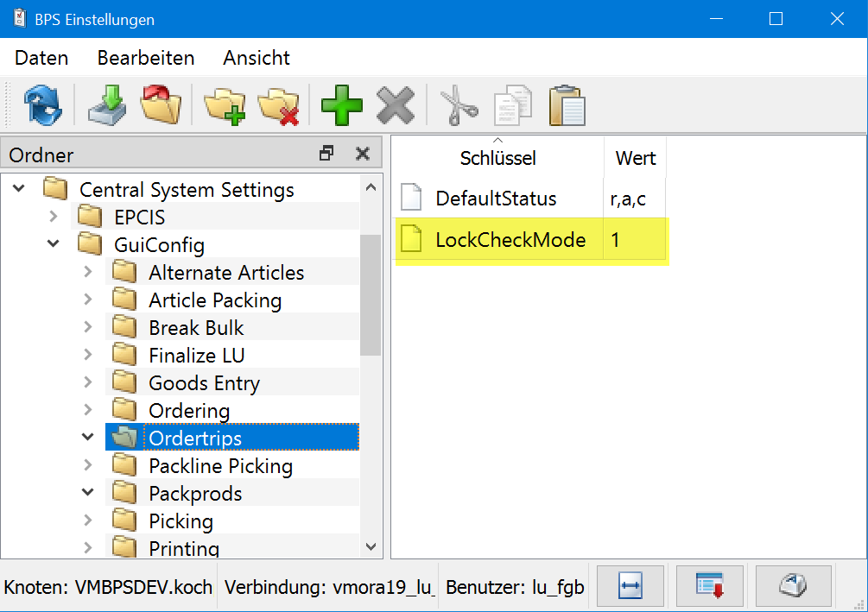Screen dimensions: 868x612
Task: Click the keyboard key icon in status bar
Action: click(x=793, y=586)
